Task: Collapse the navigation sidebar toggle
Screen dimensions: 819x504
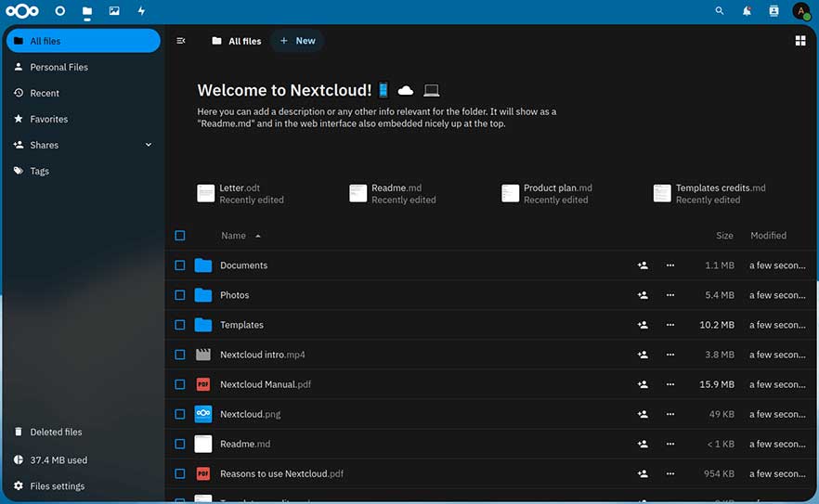Action: tap(181, 41)
